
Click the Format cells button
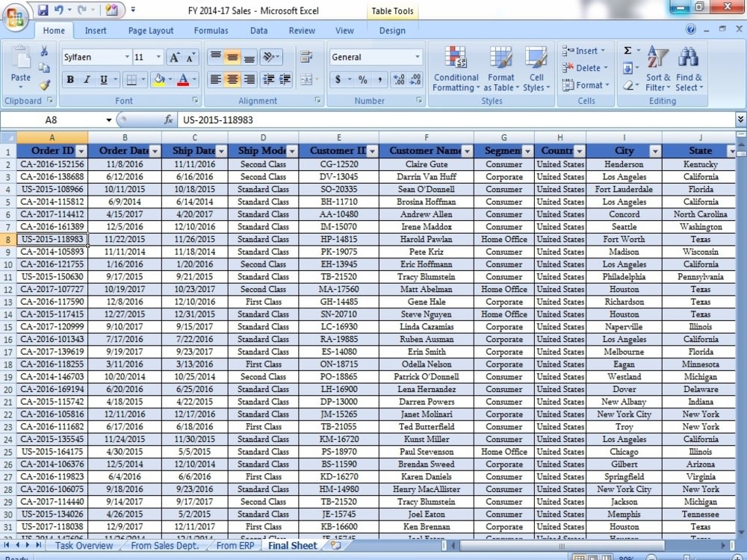[586, 85]
